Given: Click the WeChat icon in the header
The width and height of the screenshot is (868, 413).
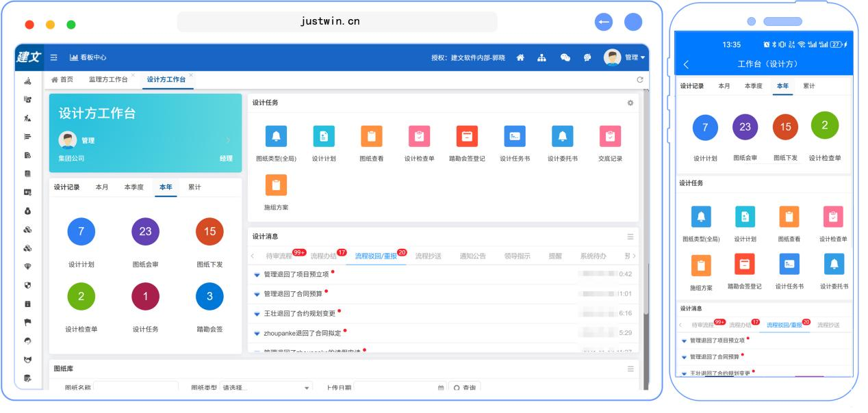Looking at the screenshot, I should point(565,57).
